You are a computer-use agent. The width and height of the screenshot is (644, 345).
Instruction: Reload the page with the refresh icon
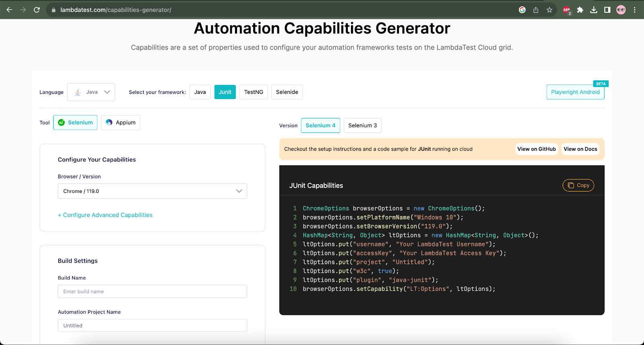37,10
